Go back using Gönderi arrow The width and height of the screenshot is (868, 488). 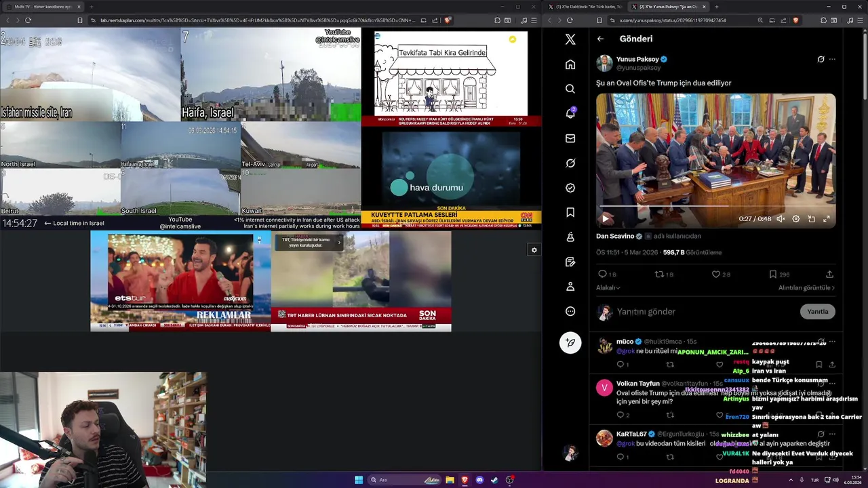tap(600, 39)
